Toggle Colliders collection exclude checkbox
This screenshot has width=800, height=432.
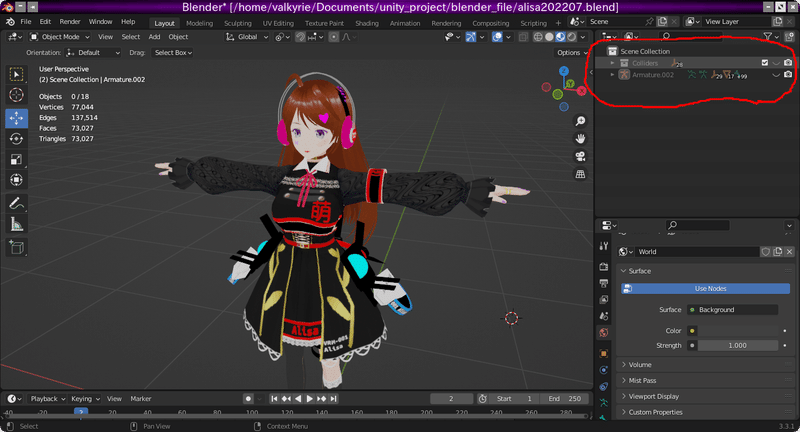(x=764, y=63)
